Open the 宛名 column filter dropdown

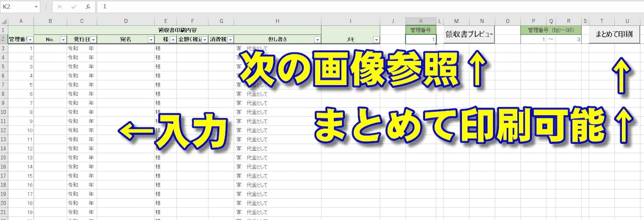click(x=151, y=40)
